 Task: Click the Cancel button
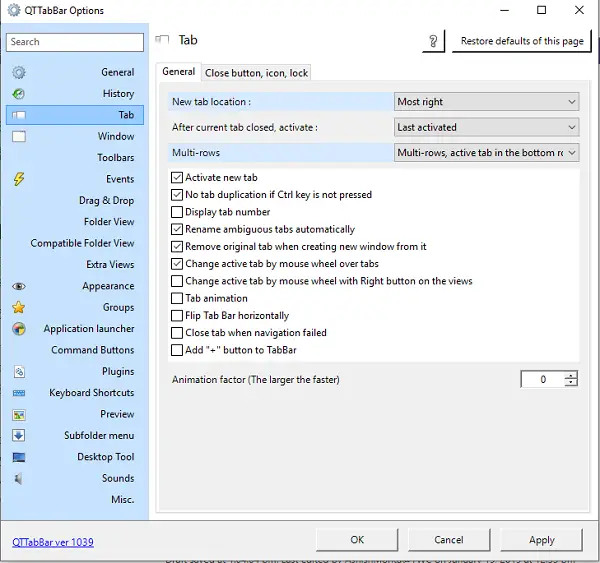(449, 540)
